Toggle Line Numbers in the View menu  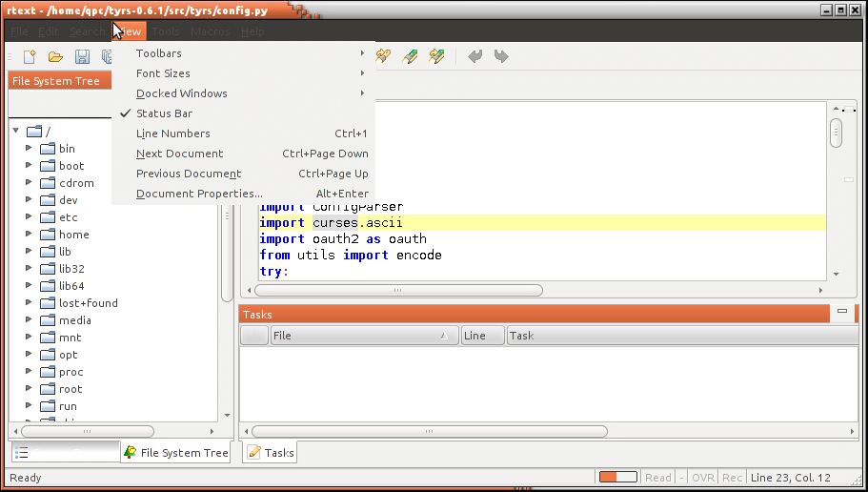[x=244, y=133]
